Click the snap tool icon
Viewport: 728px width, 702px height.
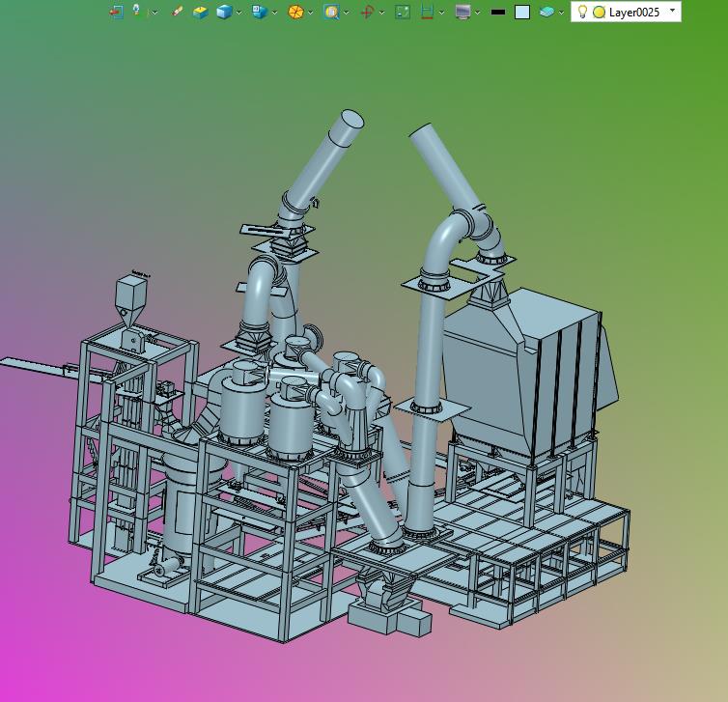coord(136,11)
